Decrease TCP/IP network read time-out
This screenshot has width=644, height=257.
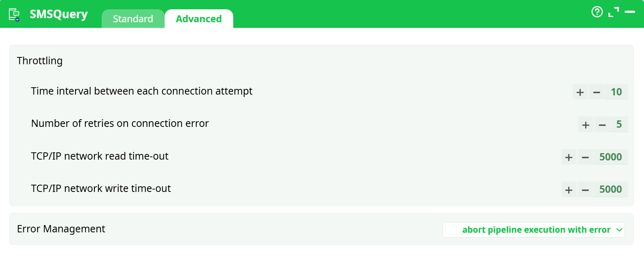[585, 157]
